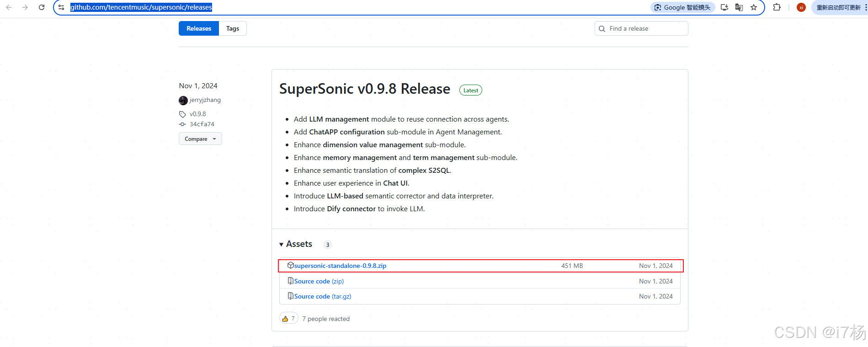Click the Nov 1, 2024 release date in sidebar
Image resolution: width=868 pixels, height=347 pixels.
(198, 85)
